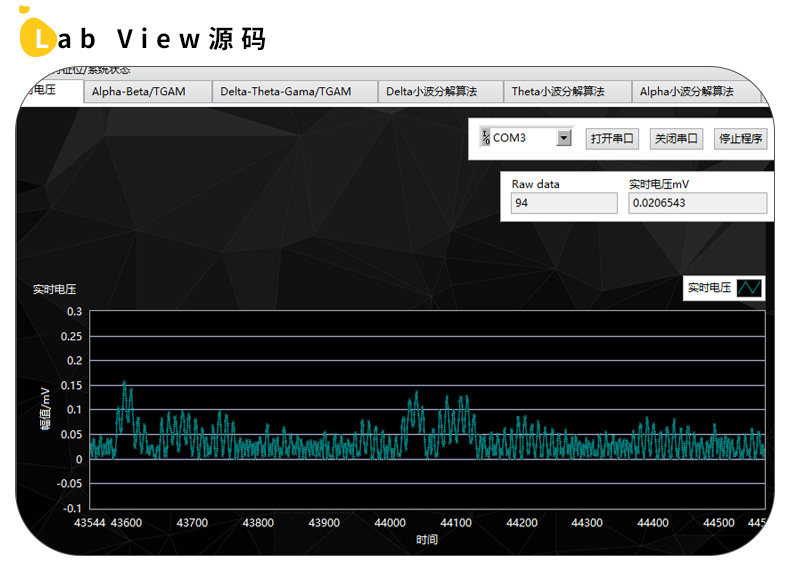The image size is (790, 563).
Task: Click the 停止程序 button
Action: point(740,138)
